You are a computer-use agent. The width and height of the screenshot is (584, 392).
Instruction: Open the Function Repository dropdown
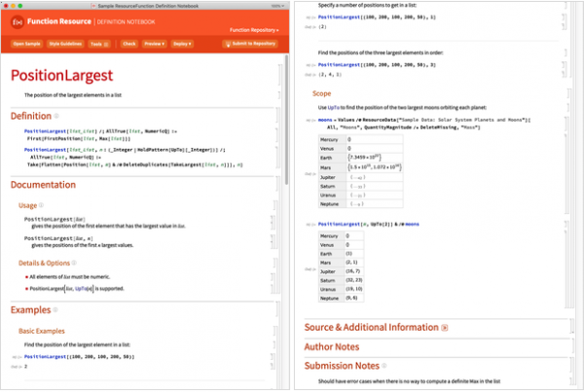(256, 30)
